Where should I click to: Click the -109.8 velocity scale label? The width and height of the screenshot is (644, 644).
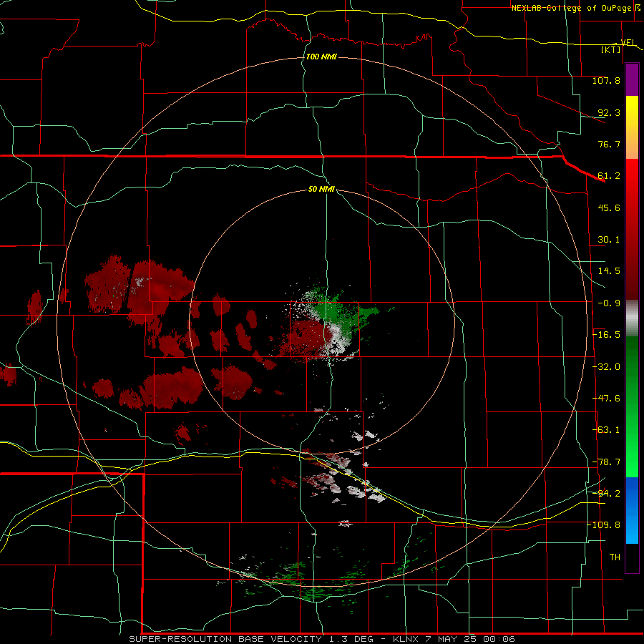click(606, 525)
